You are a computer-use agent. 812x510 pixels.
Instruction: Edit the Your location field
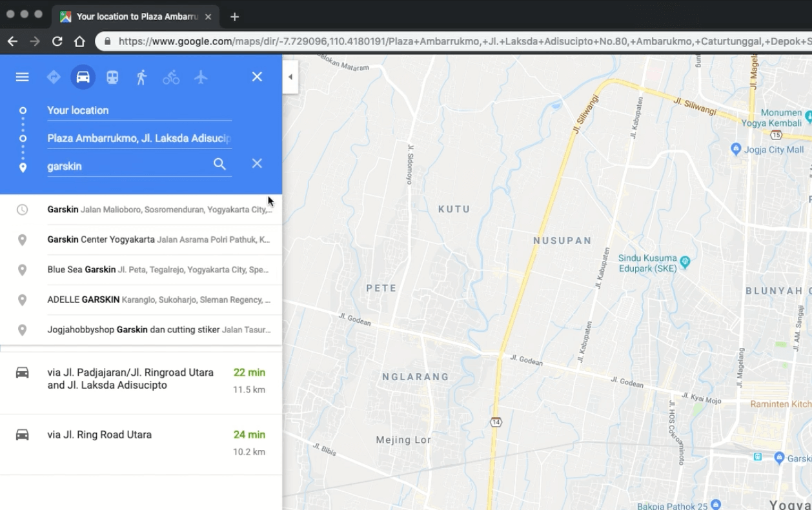click(139, 110)
